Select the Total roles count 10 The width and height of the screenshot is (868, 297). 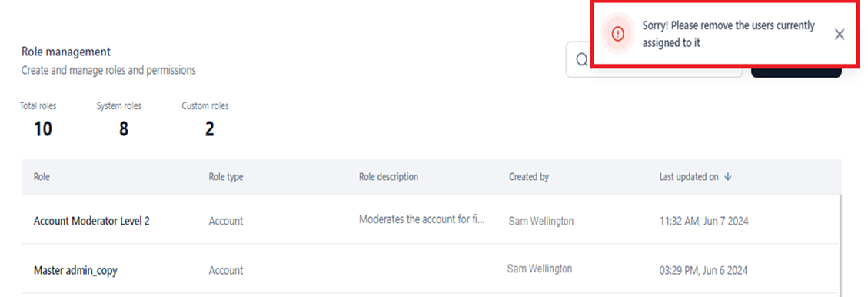pos(42,129)
